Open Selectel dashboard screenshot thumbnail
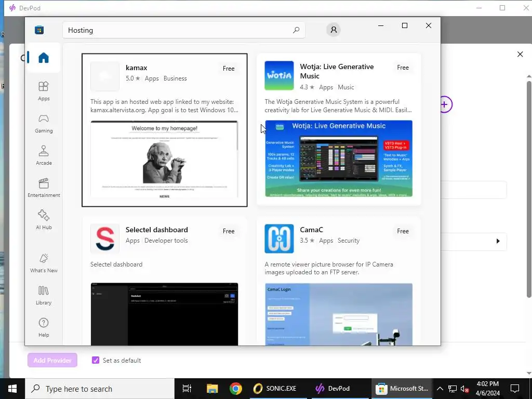 click(164, 314)
